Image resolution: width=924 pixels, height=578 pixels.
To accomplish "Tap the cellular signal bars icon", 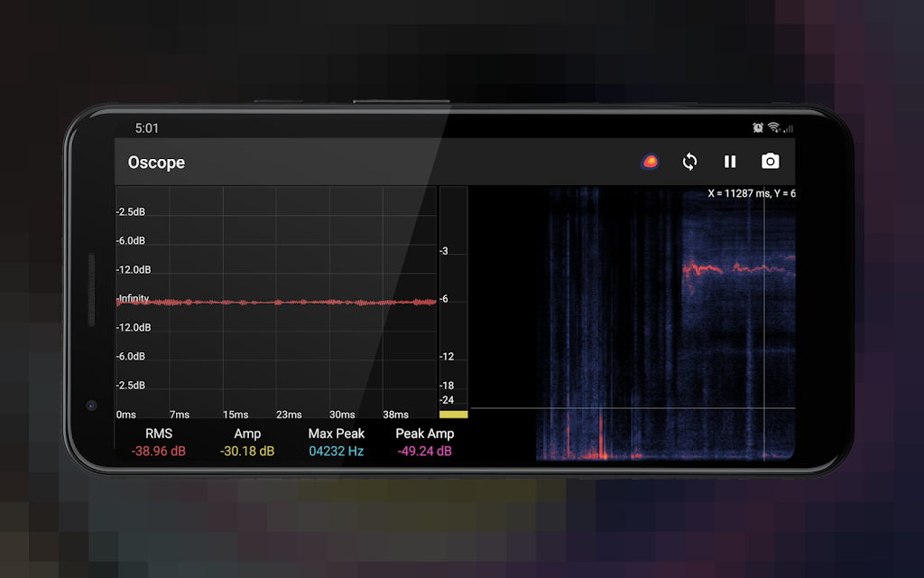I will (789, 128).
